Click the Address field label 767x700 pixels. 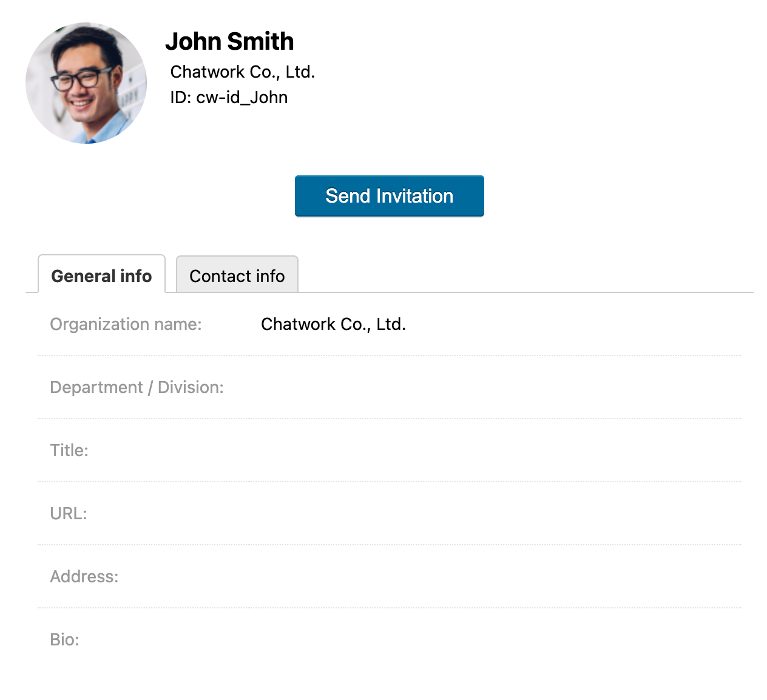[84, 576]
